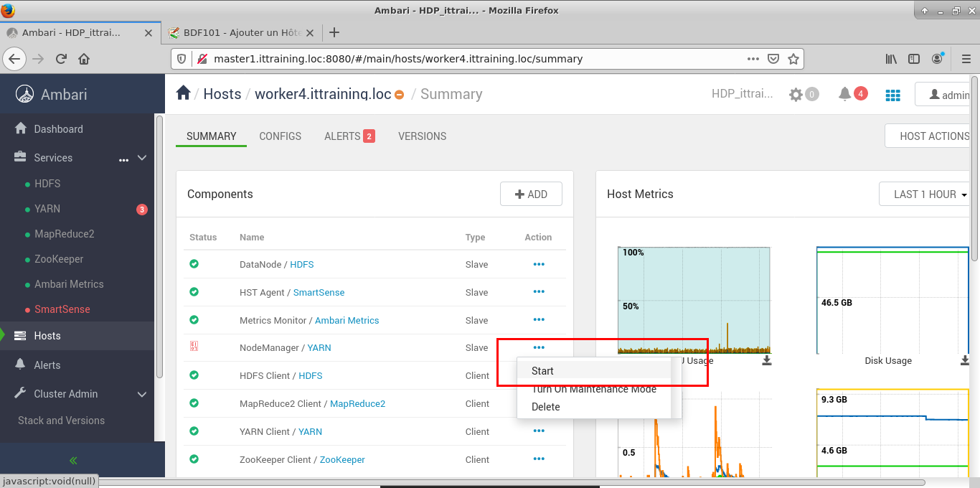This screenshot has width=980, height=488.
Task: Select YARN service in sidebar
Action: [47, 209]
